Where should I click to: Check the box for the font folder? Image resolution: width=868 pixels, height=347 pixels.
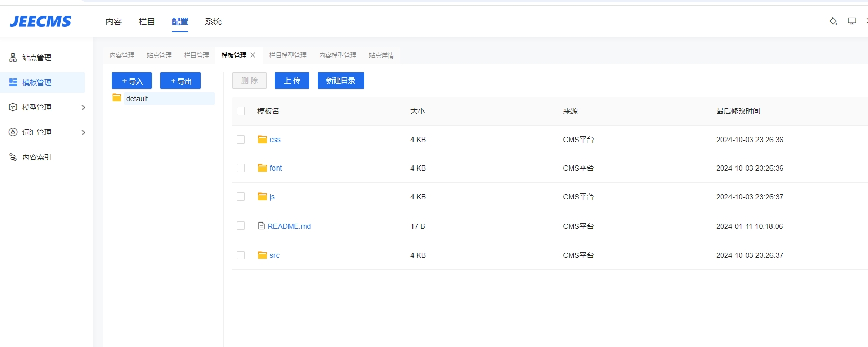pos(241,168)
